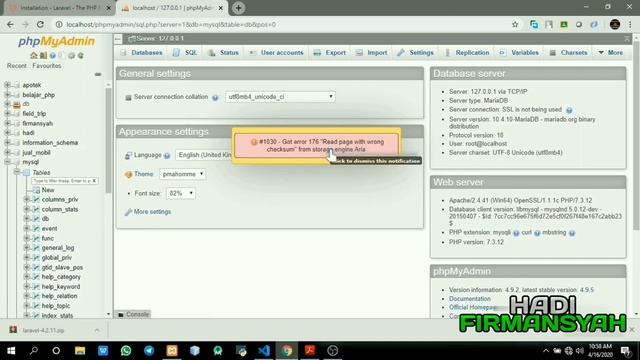Image resolution: width=640 pixels, height=360 pixels.
Task: Open the phpMyAdmin Home icon
Action: tap(33, 56)
